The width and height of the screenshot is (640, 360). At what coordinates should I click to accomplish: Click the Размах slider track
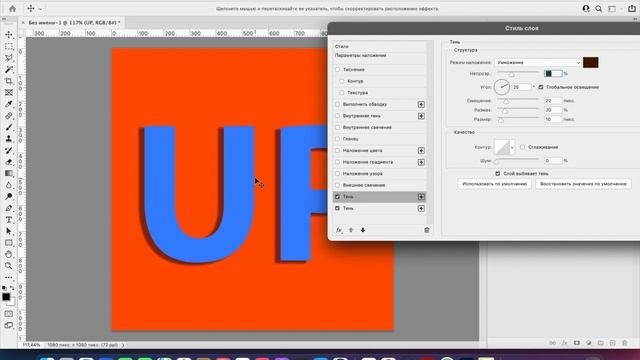click(518, 109)
